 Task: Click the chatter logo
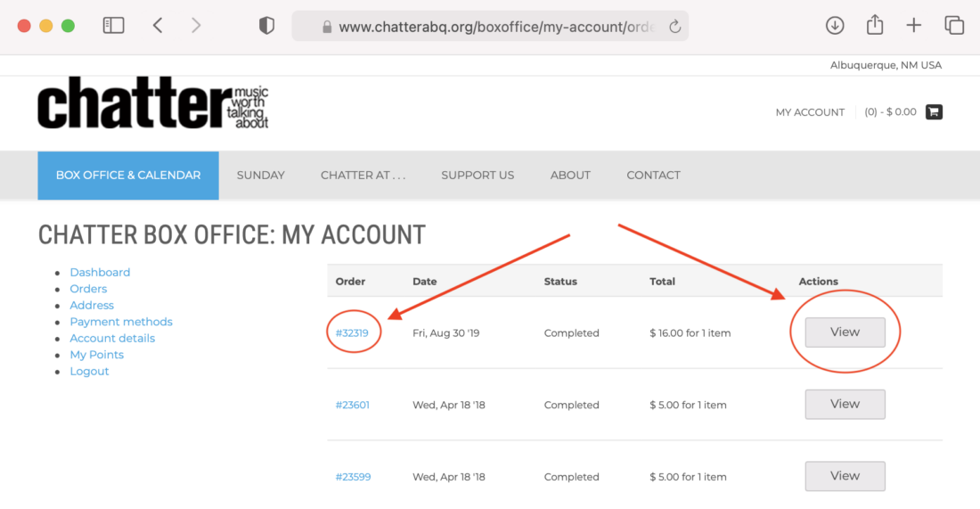153,103
